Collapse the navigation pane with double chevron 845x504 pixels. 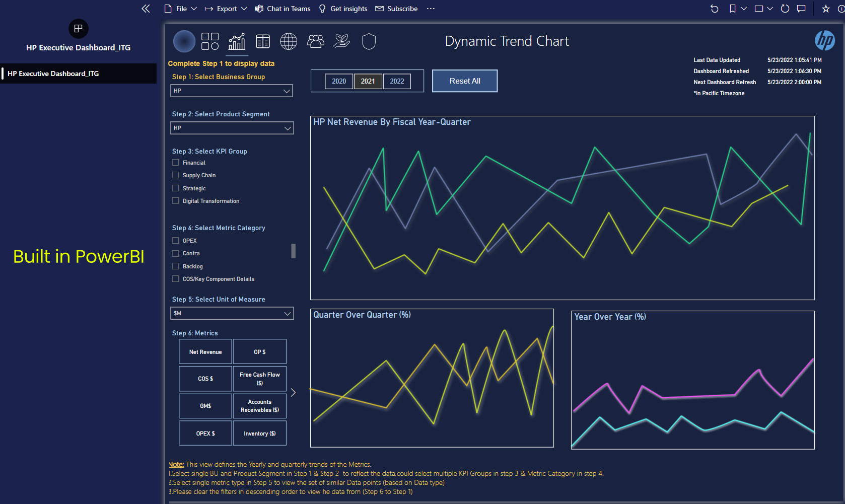146,9
